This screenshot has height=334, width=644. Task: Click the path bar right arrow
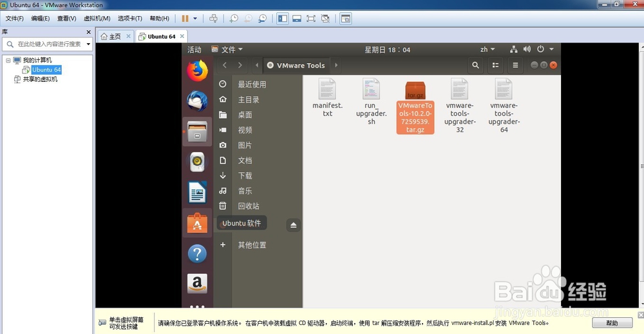pos(336,65)
